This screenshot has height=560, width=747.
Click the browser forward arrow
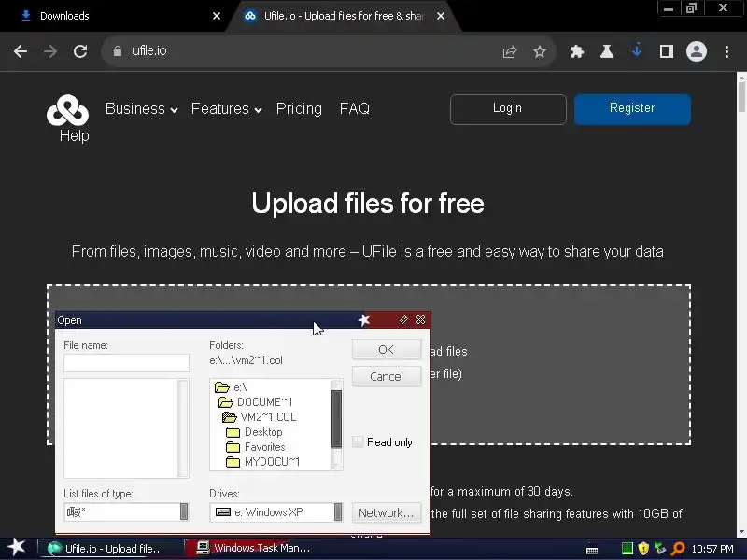[x=50, y=51]
